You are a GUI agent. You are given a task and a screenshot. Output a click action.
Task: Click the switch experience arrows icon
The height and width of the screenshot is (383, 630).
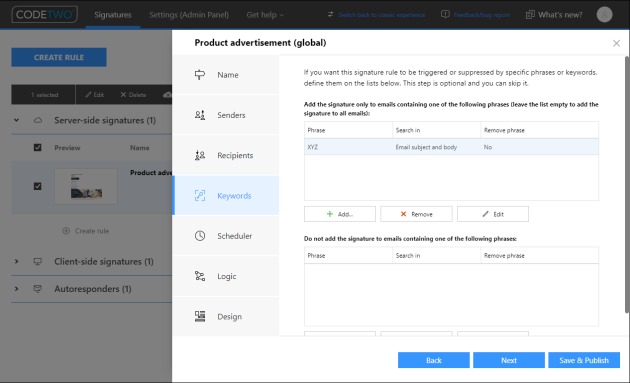[x=330, y=14]
